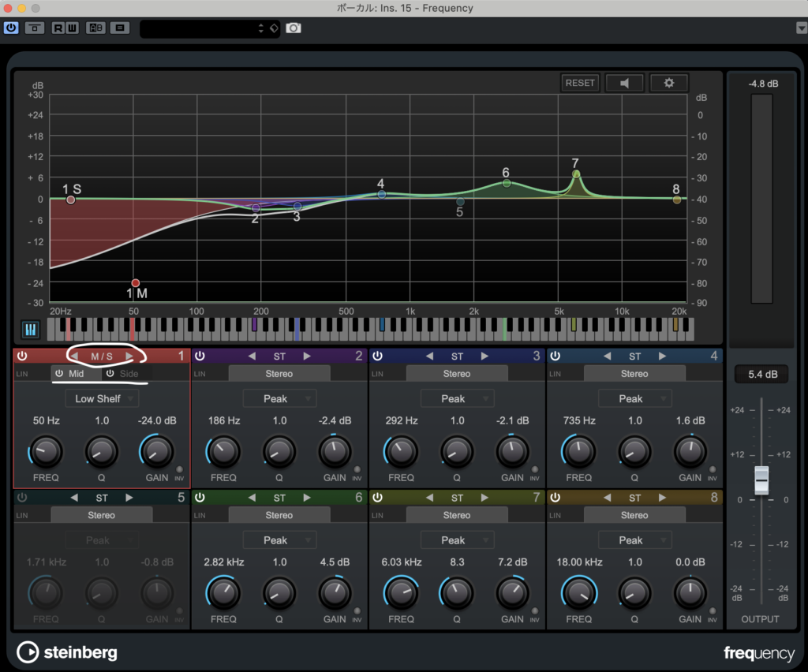The height and width of the screenshot is (672, 808).
Task: Click the camera snapshot icon in top toolbar
Action: (x=294, y=28)
